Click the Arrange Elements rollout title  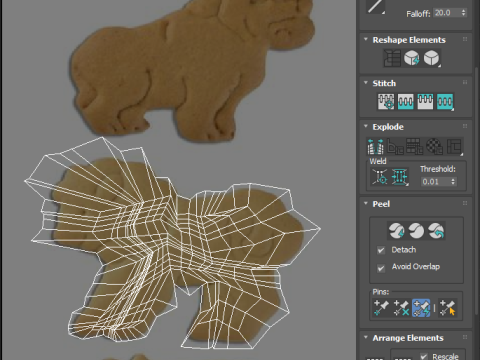point(408,338)
